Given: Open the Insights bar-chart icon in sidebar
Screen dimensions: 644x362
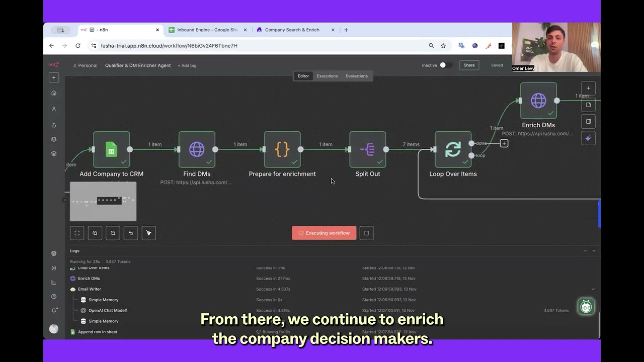Looking at the screenshot, I should coord(54,283).
